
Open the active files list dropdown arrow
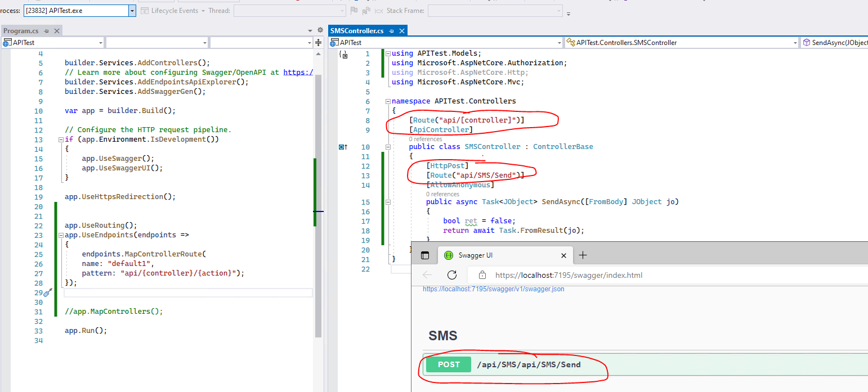click(x=310, y=31)
